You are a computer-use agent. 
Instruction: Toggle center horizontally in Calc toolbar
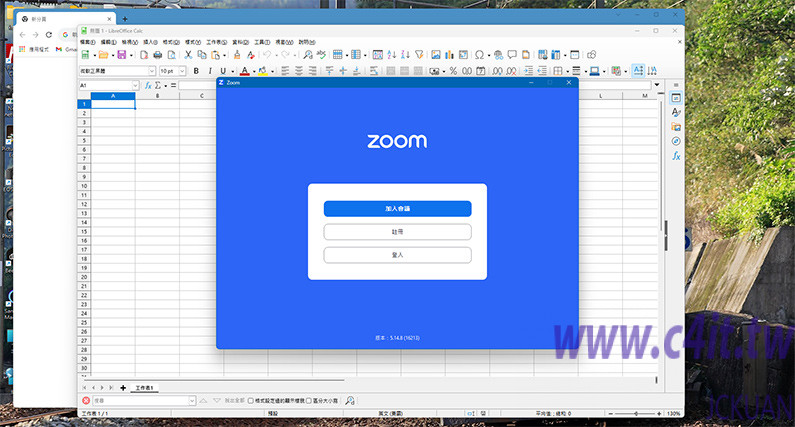pyautogui.click(x=299, y=71)
